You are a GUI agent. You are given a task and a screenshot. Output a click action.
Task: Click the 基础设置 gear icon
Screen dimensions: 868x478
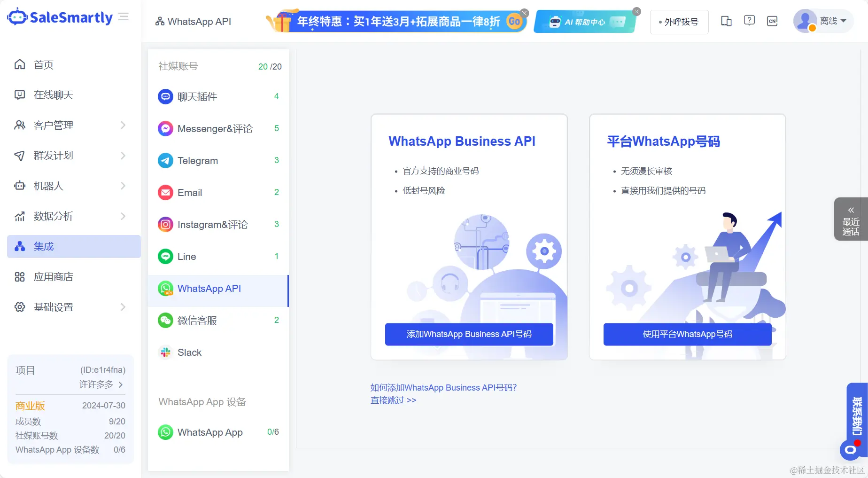click(20, 307)
